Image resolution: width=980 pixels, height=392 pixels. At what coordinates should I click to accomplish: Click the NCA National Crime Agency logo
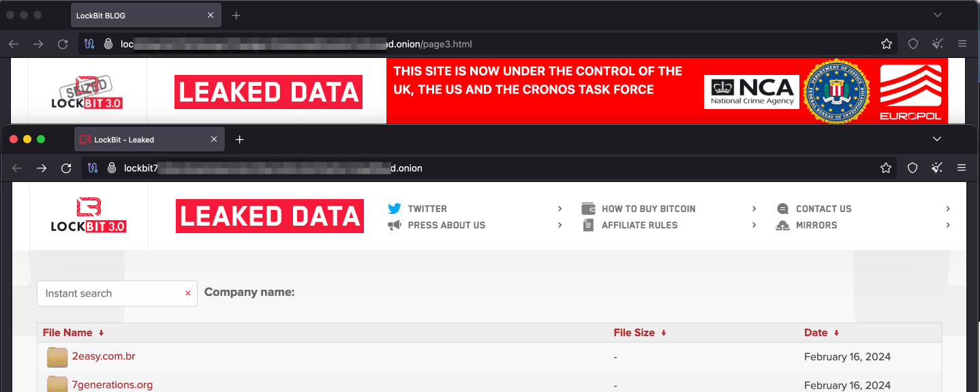point(752,92)
